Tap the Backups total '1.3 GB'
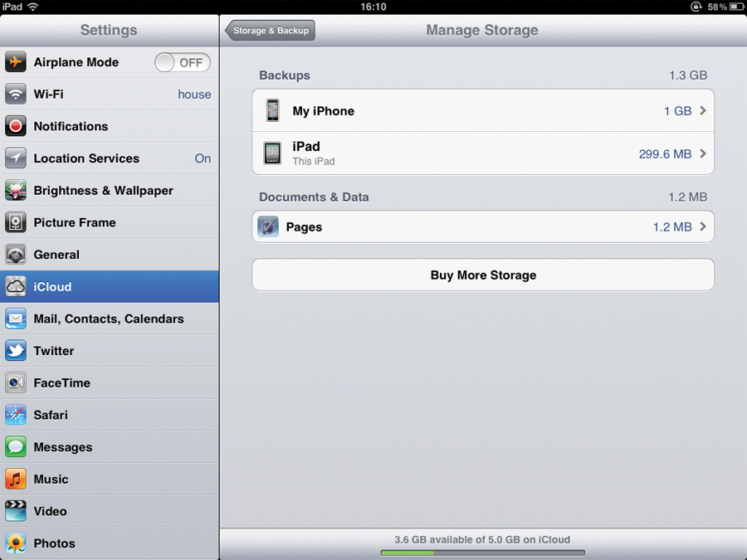The image size is (747, 560). pyautogui.click(x=688, y=75)
